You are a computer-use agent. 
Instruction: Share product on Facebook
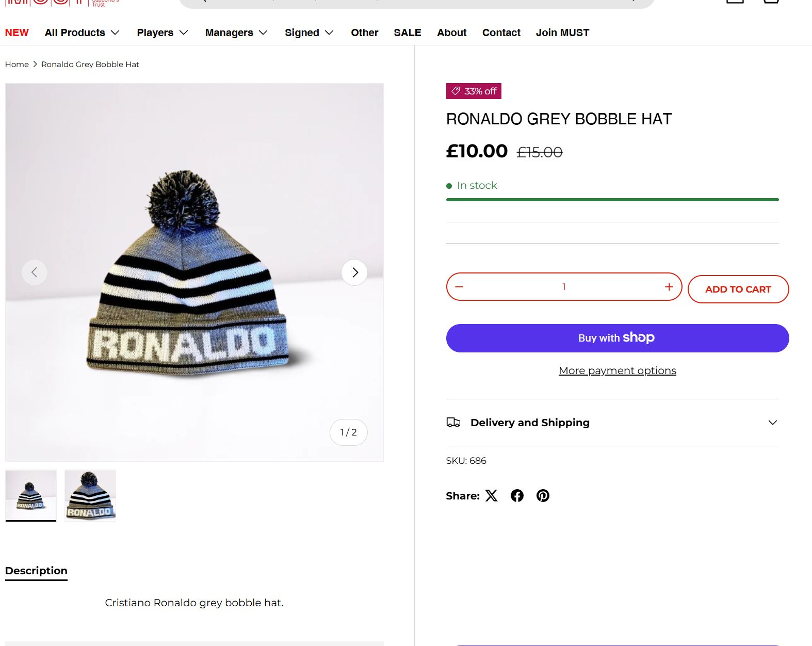click(517, 496)
